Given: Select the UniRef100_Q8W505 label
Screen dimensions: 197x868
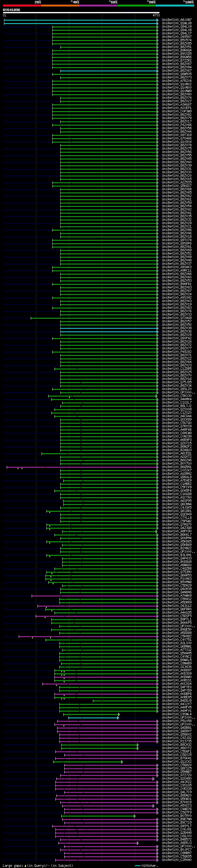Looking at the screenshot, I should point(177,74).
